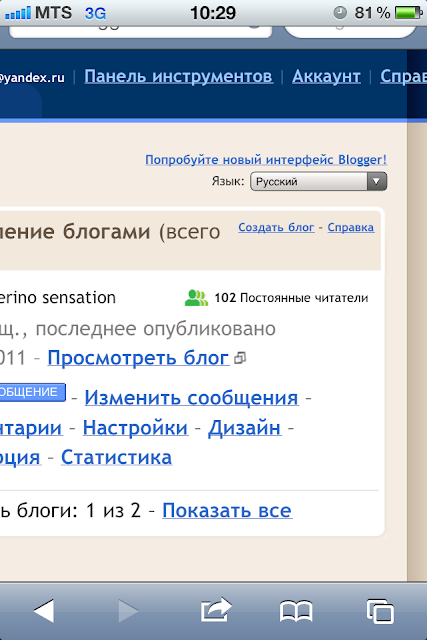427x640 pixels.
Task: Tap the Safari forward arrow
Action: [128, 611]
